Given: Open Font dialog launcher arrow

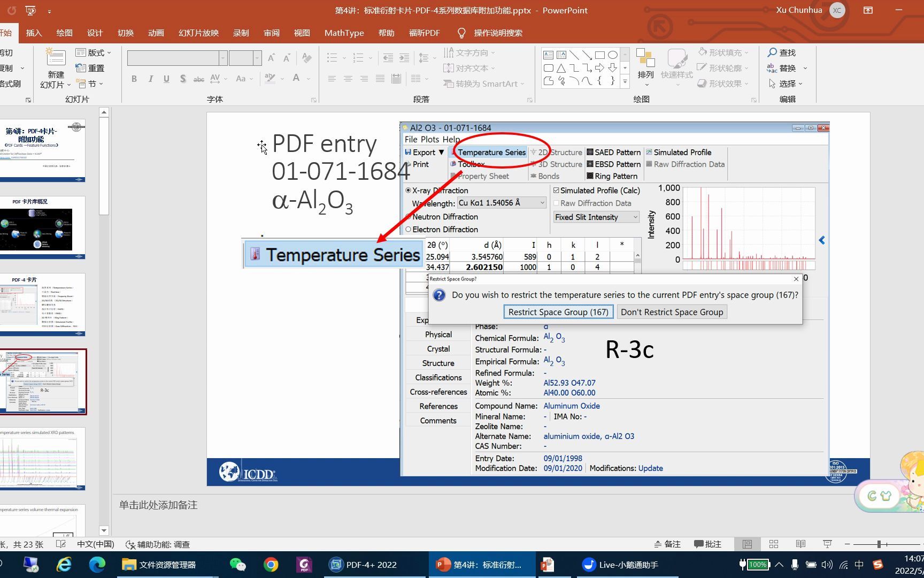Looking at the screenshot, I should pos(314,100).
